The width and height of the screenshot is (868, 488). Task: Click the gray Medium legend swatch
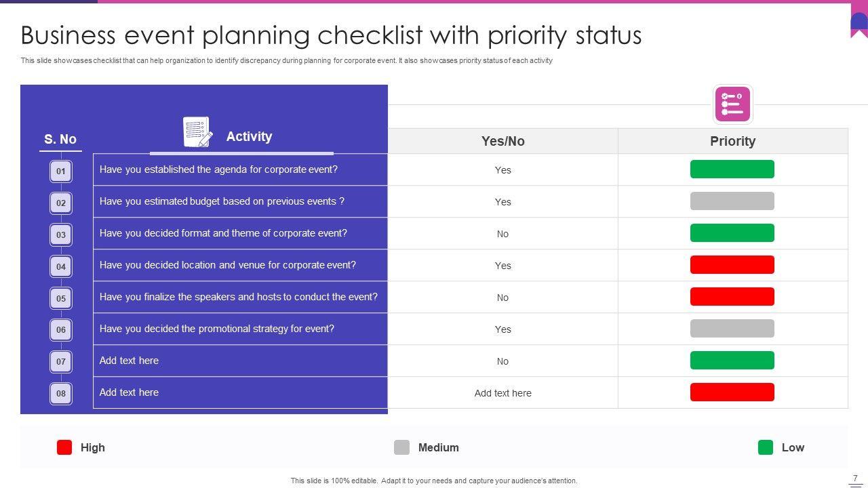(401, 447)
